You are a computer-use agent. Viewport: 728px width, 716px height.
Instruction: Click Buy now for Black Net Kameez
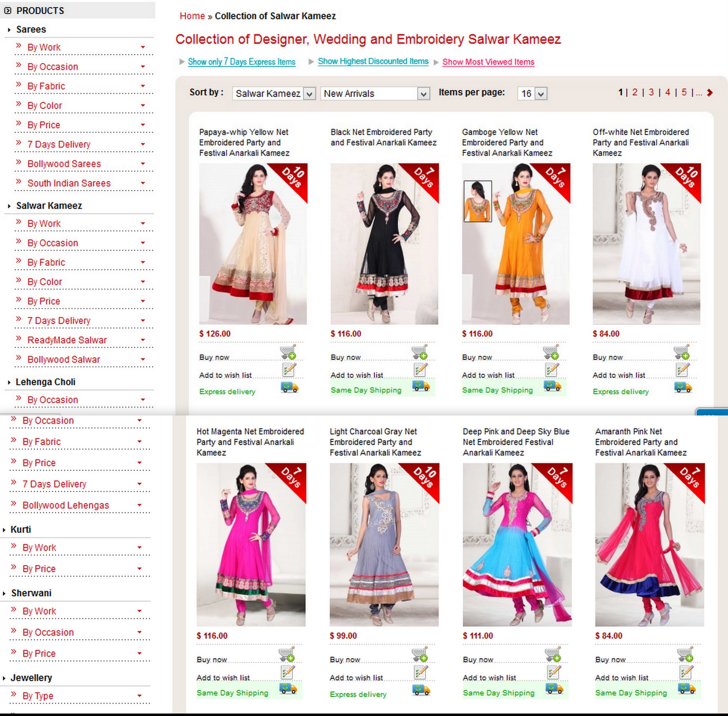coord(346,357)
